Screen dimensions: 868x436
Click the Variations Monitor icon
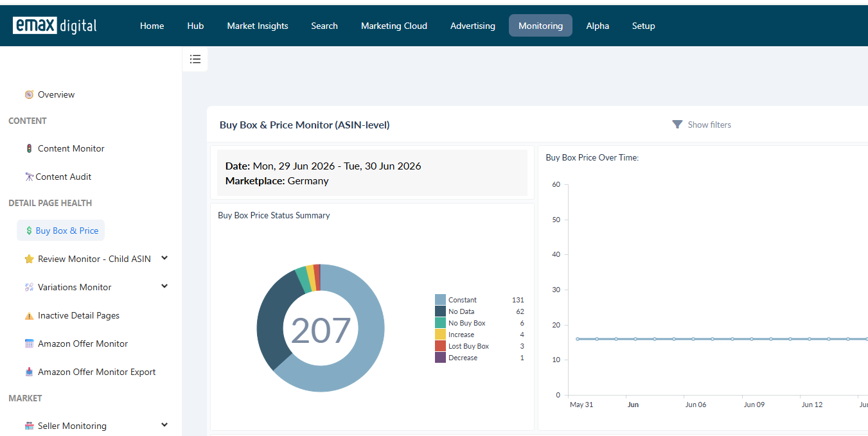tap(29, 287)
